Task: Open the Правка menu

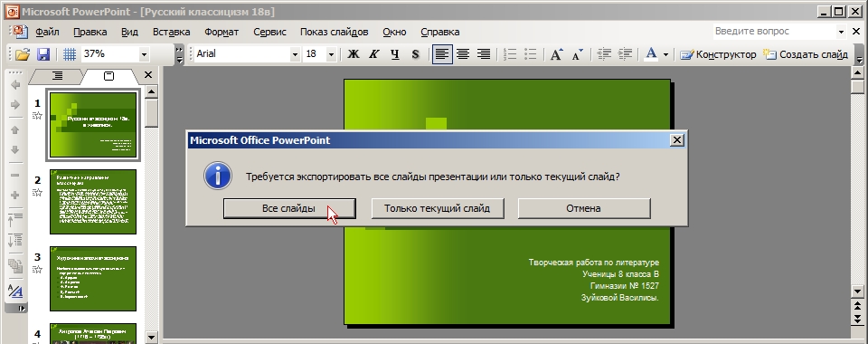Action: pyautogui.click(x=90, y=32)
